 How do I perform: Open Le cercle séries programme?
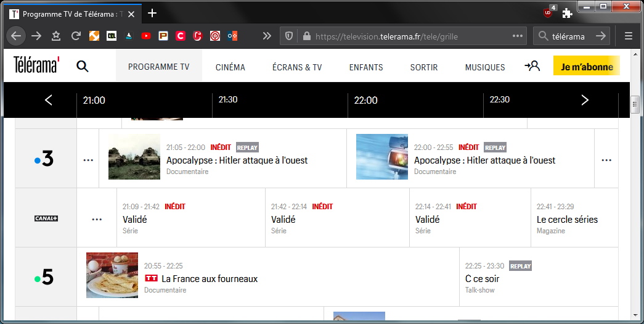(x=567, y=220)
